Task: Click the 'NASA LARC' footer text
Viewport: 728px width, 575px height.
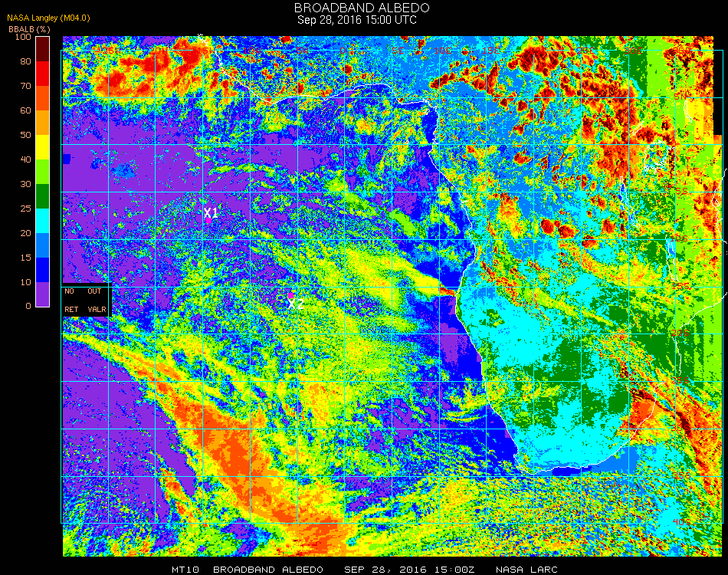Action: point(526,570)
